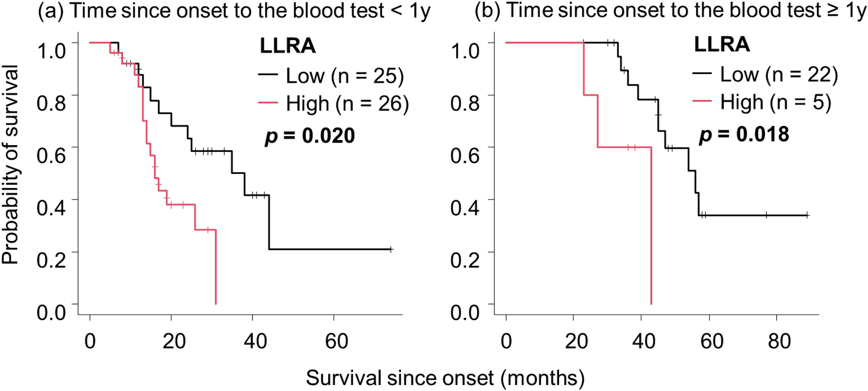Click the panel (a) title text
The height and width of the screenshot is (391, 868).
tap(234, 11)
